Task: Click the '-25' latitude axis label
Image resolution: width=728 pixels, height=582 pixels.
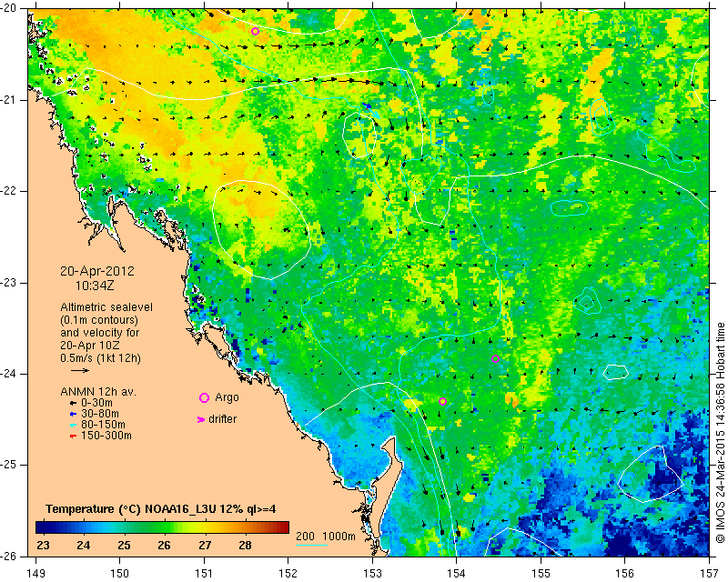Action: click(10, 465)
